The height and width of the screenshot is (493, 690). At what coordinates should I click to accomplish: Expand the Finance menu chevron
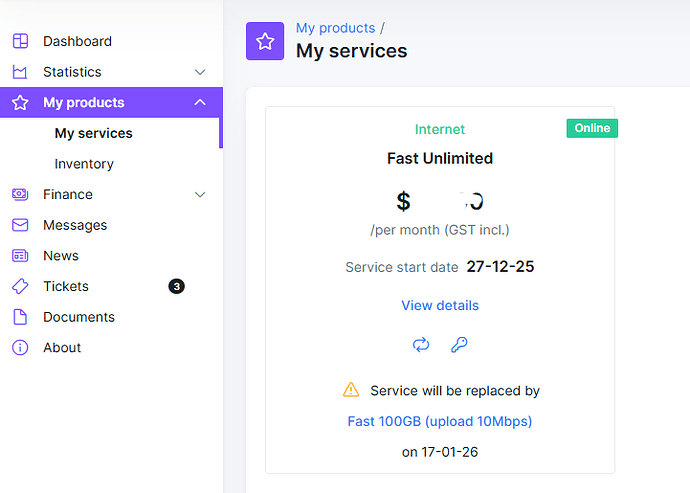[x=200, y=194]
